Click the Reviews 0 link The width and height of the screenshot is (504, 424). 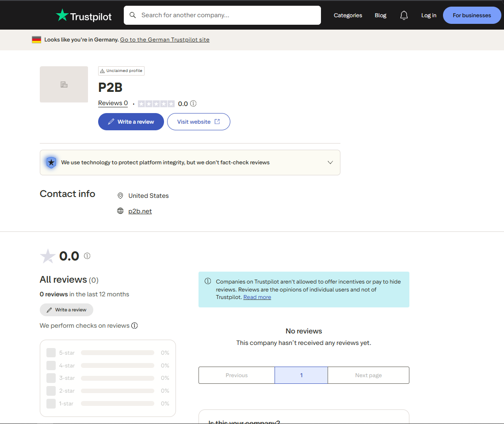point(113,103)
